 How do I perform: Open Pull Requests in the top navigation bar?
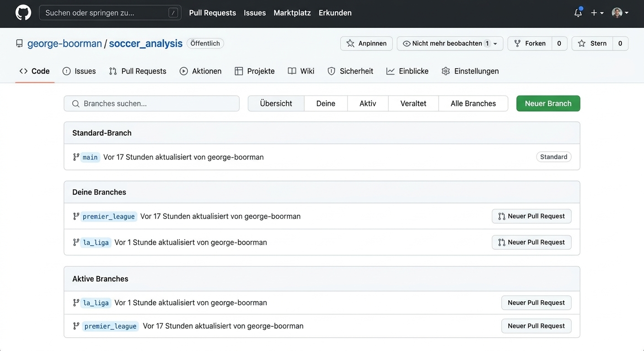(x=213, y=13)
